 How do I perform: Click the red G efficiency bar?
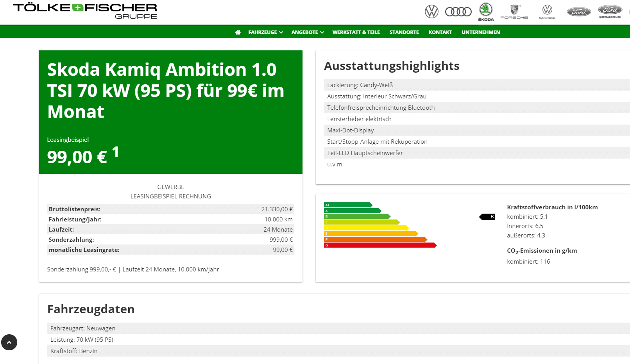tap(380, 245)
